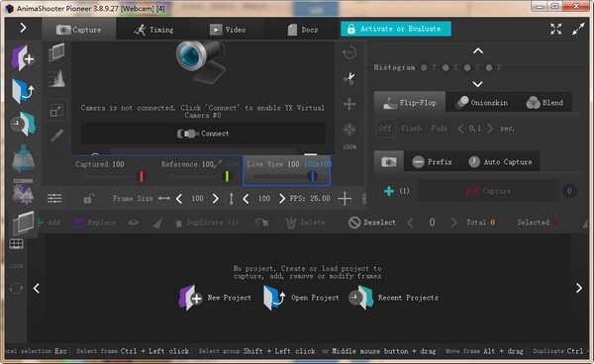594x364 pixels.
Task: Select the Blend tab
Action: tap(544, 103)
